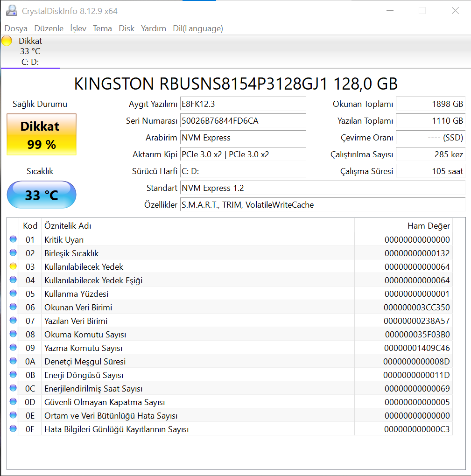Click the Sağlık Durumu label
Viewport: 471px width, 476px height.
(x=40, y=104)
